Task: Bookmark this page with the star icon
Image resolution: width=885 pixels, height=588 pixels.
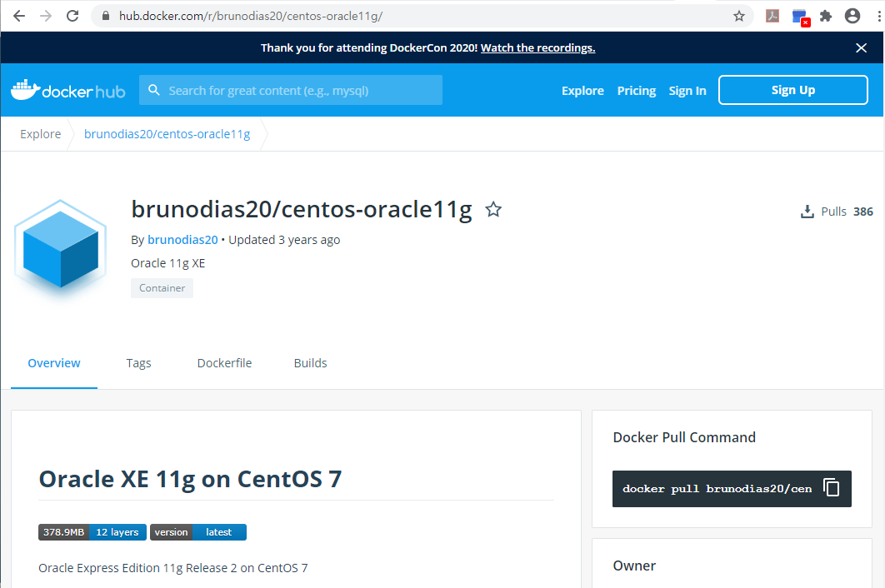Action: click(x=739, y=16)
